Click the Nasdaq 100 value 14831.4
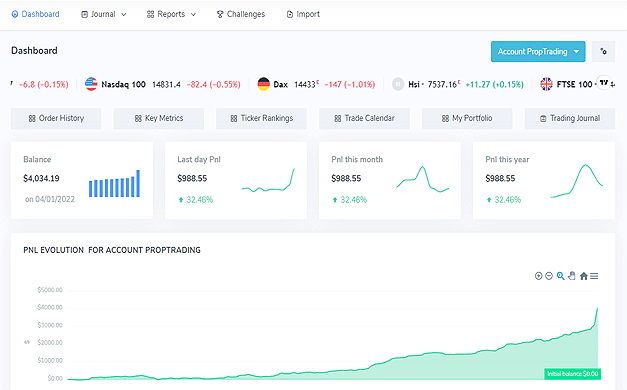Image resolution: width=627 pixels, height=390 pixels. click(x=166, y=84)
